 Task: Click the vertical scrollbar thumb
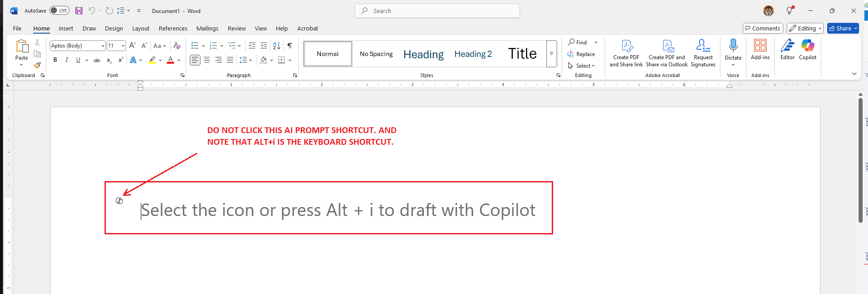[x=860, y=160]
